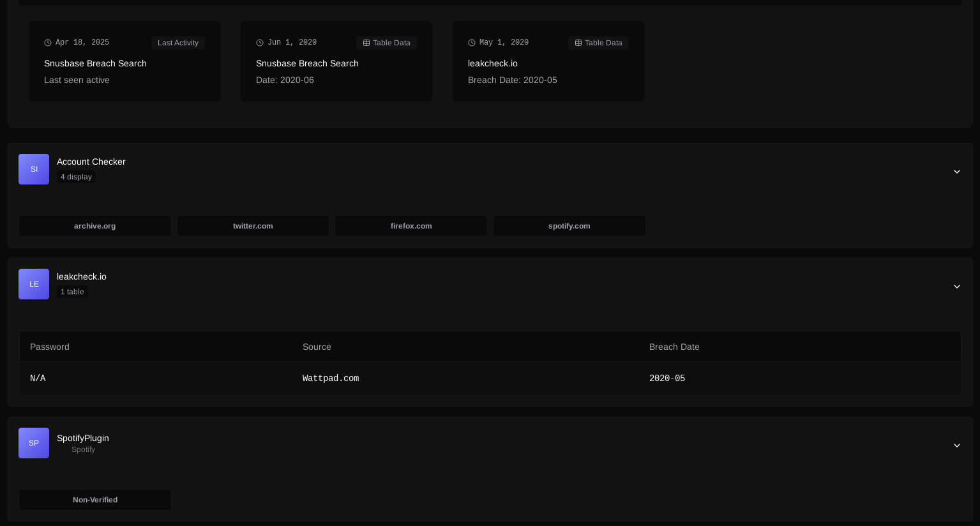980x526 pixels.
Task: Open the May 1, 2020 leakcheck.io card
Action: tap(548, 61)
